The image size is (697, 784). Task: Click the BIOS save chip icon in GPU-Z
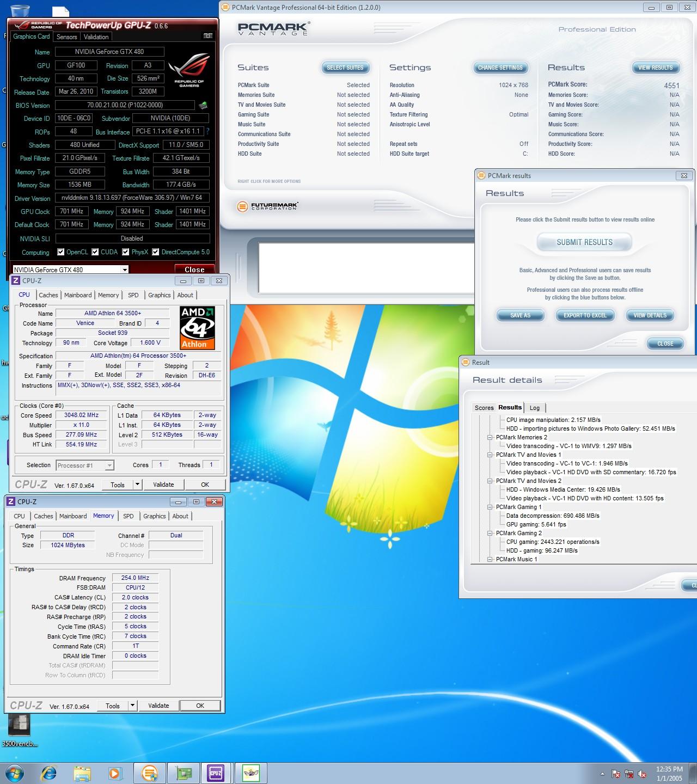coord(203,105)
